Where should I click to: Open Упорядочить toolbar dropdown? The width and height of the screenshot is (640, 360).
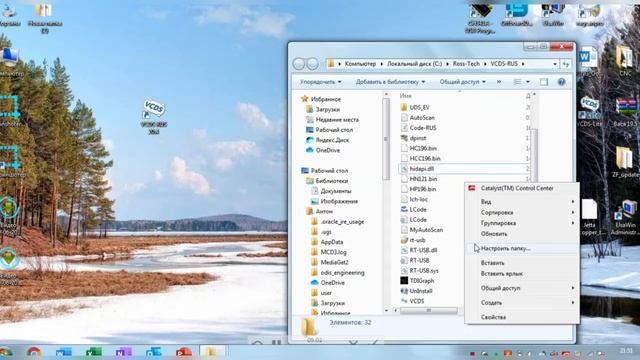coord(320,82)
